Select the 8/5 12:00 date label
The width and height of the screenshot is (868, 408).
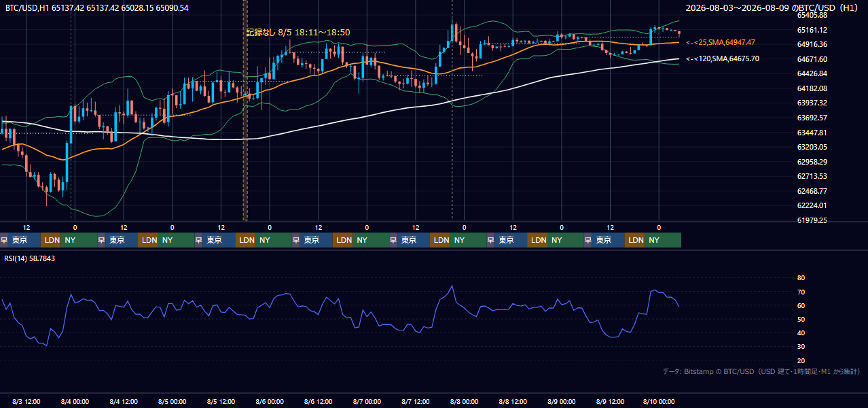pyautogui.click(x=221, y=402)
